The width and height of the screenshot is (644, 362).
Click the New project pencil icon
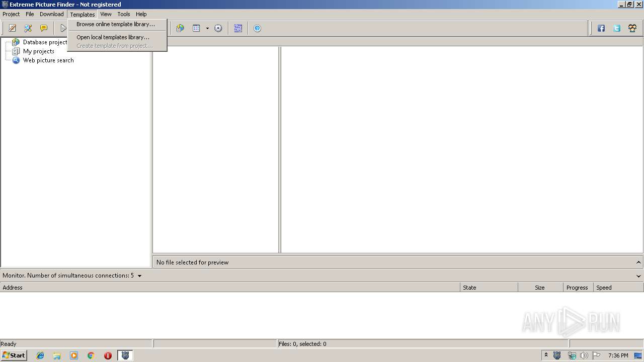pyautogui.click(x=13, y=28)
